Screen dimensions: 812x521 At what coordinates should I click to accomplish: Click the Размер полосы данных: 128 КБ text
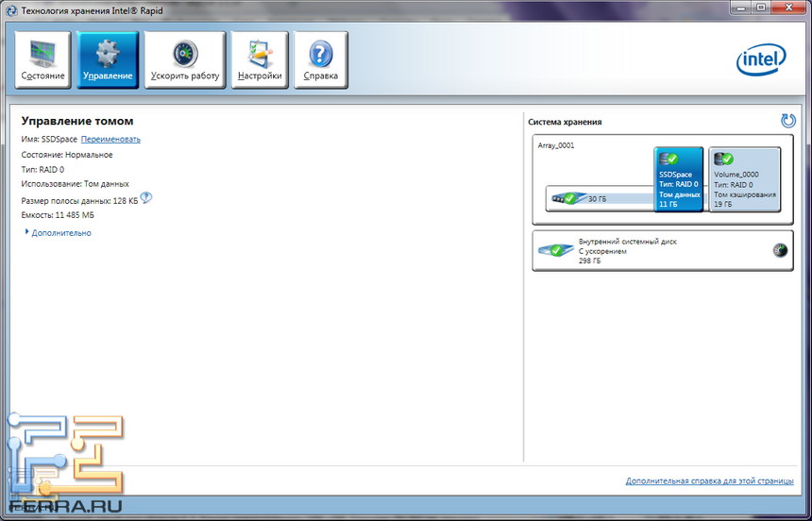pos(79,201)
